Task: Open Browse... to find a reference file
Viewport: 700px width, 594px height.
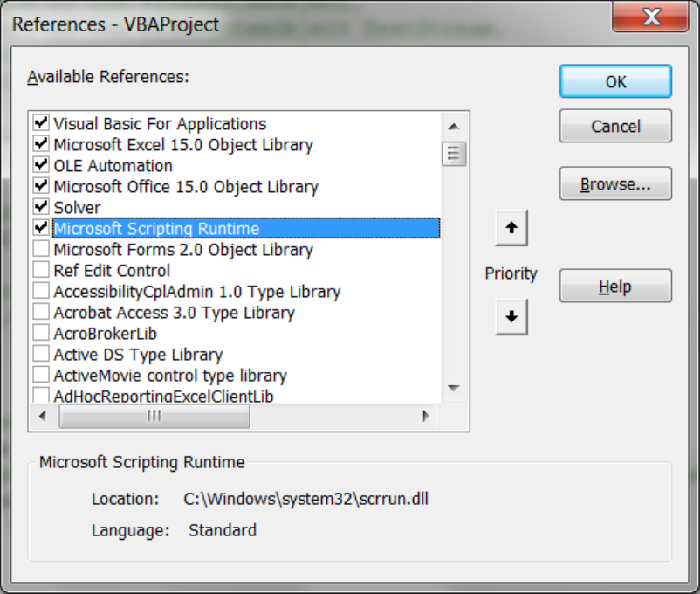Action: coord(615,183)
